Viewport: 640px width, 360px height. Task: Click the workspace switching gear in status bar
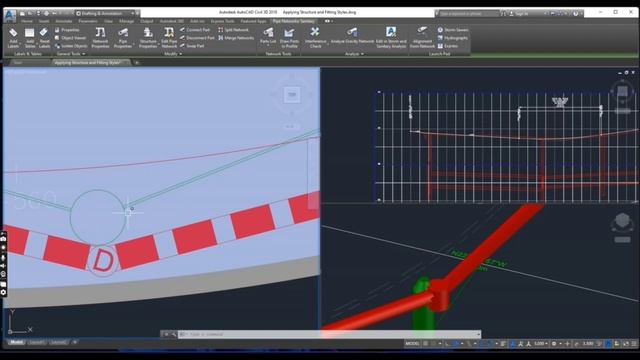point(554,344)
